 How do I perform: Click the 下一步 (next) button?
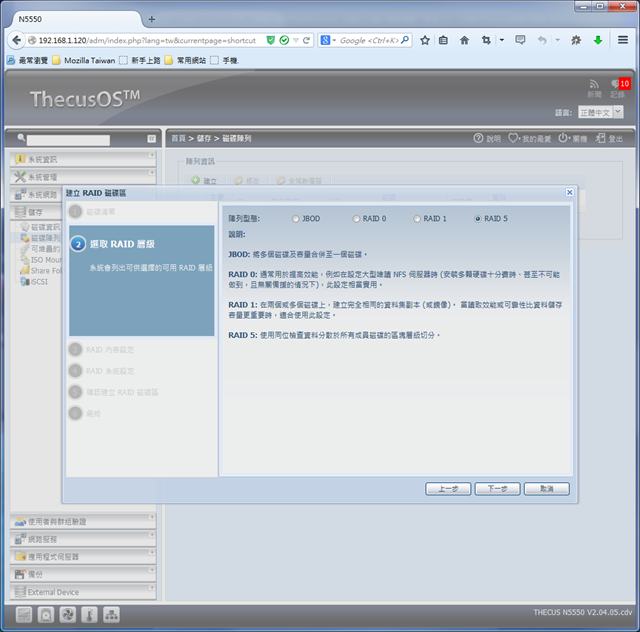tap(497, 489)
